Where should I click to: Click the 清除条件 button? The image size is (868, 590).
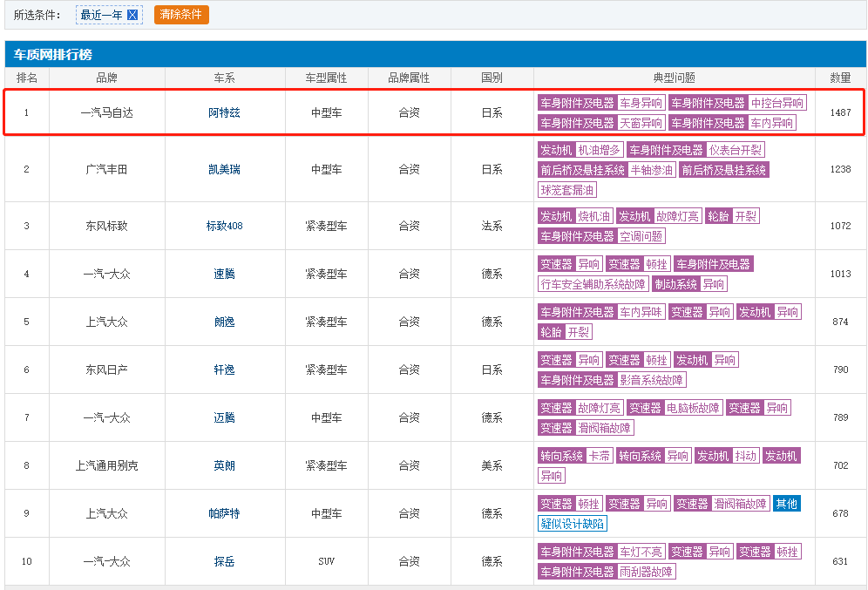tap(181, 15)
